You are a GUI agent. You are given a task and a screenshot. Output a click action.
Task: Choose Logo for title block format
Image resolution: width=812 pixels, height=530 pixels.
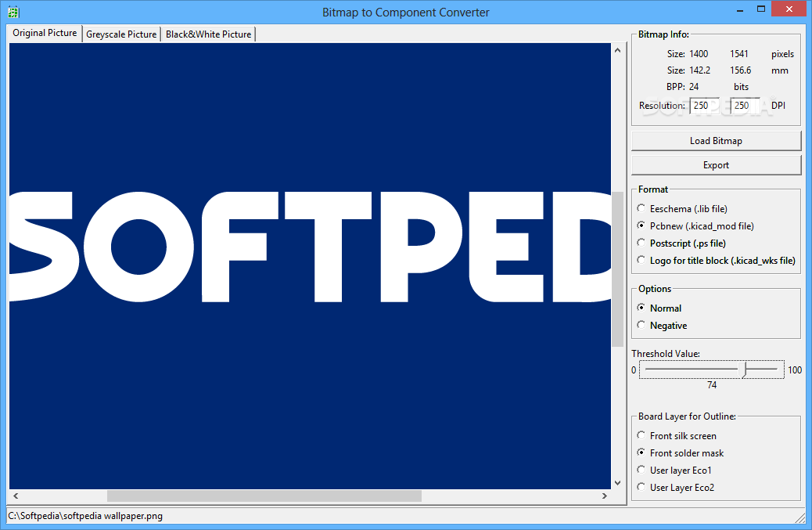pos(717,261)
